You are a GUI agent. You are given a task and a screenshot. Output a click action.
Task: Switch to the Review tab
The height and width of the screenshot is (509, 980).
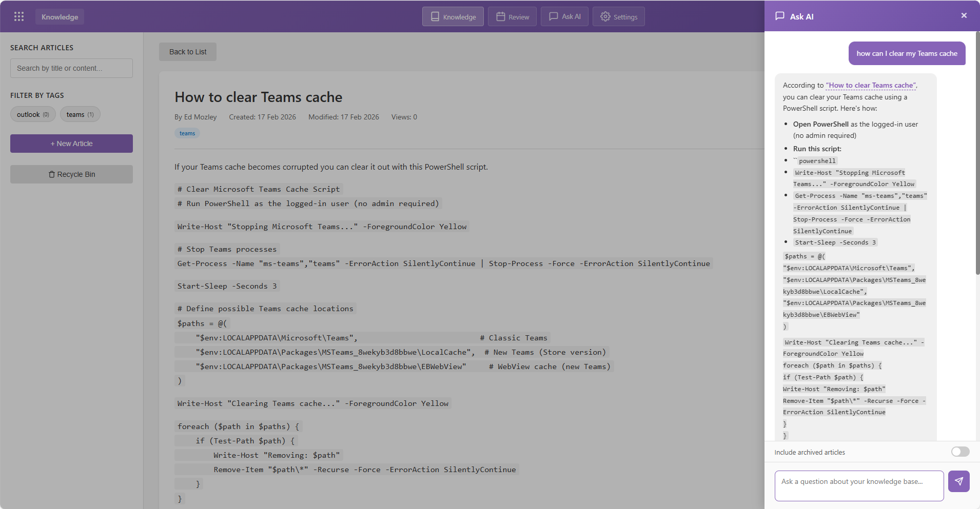[x=512, y=16]
